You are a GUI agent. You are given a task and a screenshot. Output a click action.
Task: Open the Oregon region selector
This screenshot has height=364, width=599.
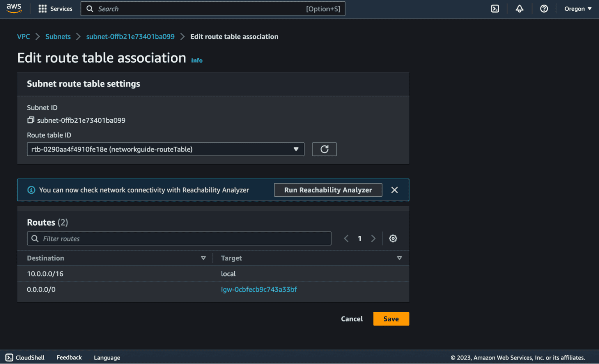pyautogui.click(x=578, y=9)
